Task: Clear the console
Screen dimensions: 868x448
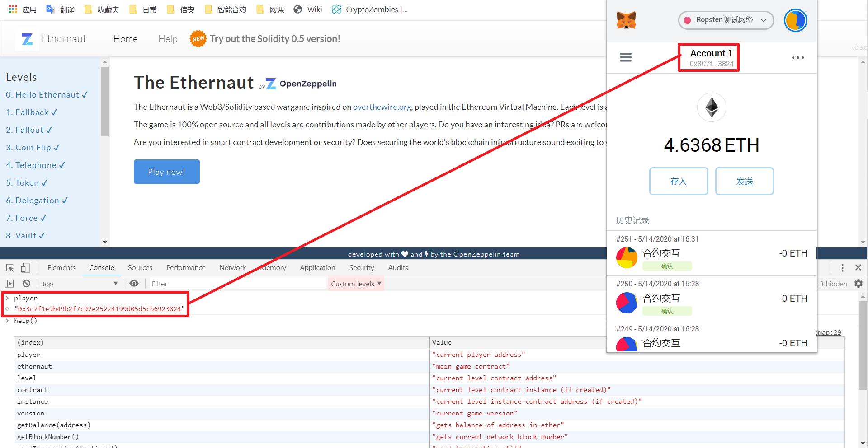Action: [x=26, y=284]
